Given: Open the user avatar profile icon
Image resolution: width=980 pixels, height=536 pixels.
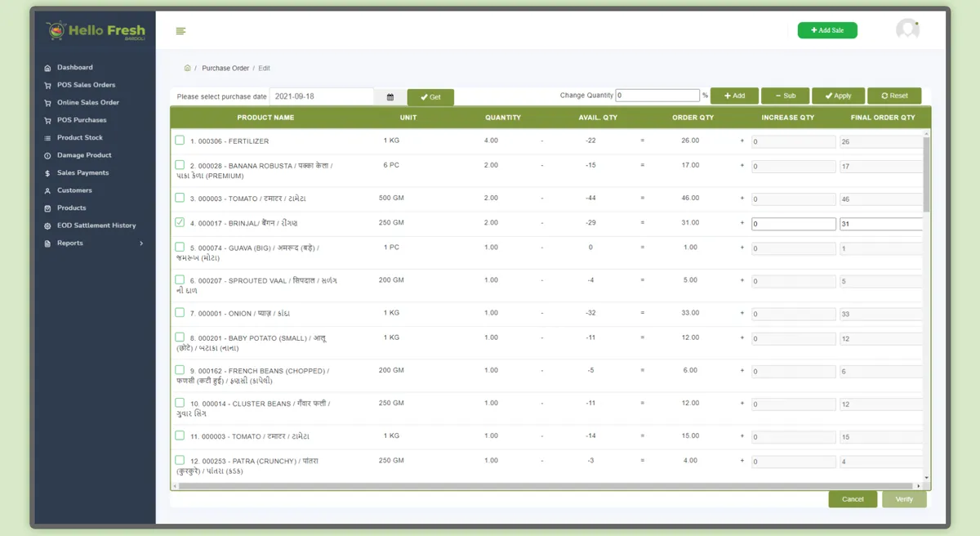Looking at the screenshot, I should [907, 30].
